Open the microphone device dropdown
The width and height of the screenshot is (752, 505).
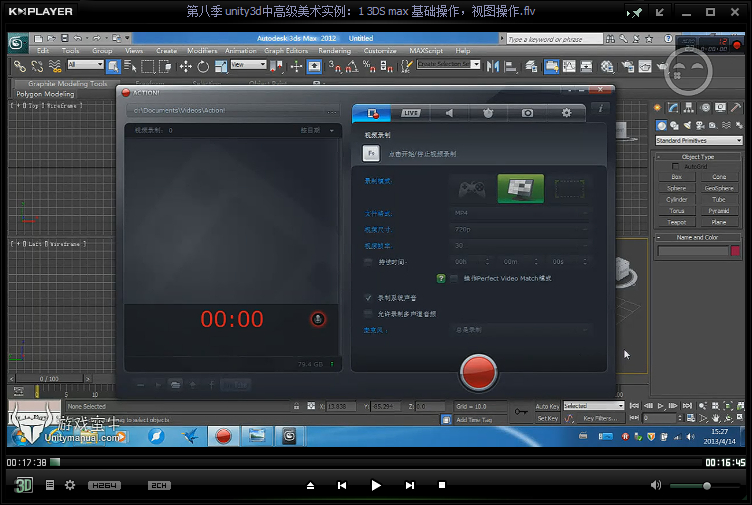point(521,330)
